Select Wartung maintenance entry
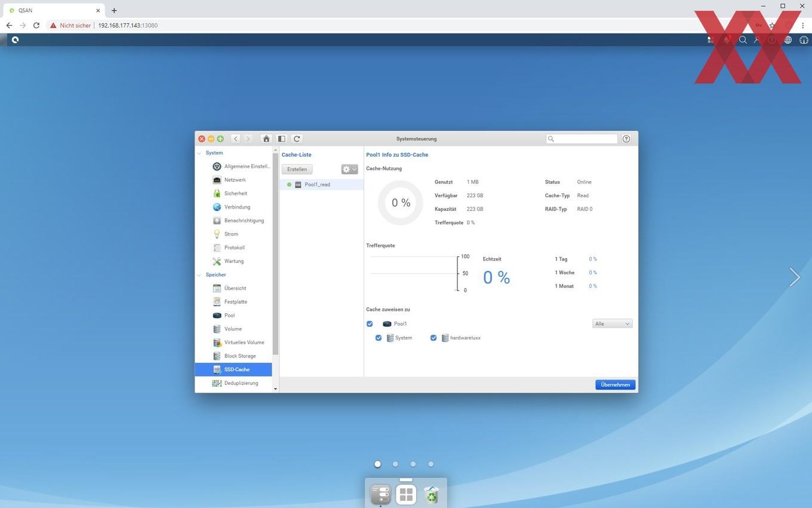The image size is (812, 508). click(x=228, y=261)
